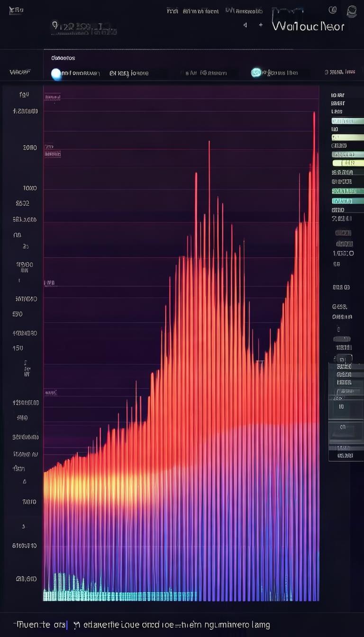Viewport: 364px width, 637px height.
Task: Click the large header title text at top right
Action: click(308, 26)
